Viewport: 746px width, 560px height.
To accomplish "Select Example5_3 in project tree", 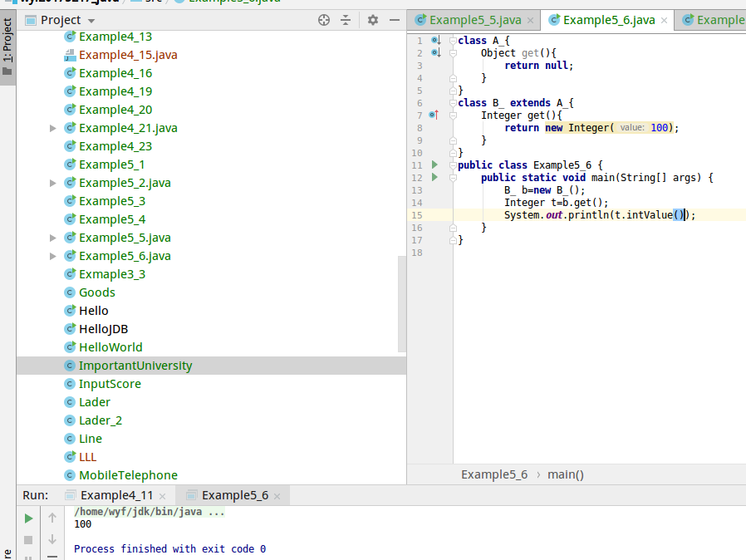I will point(112,201).
